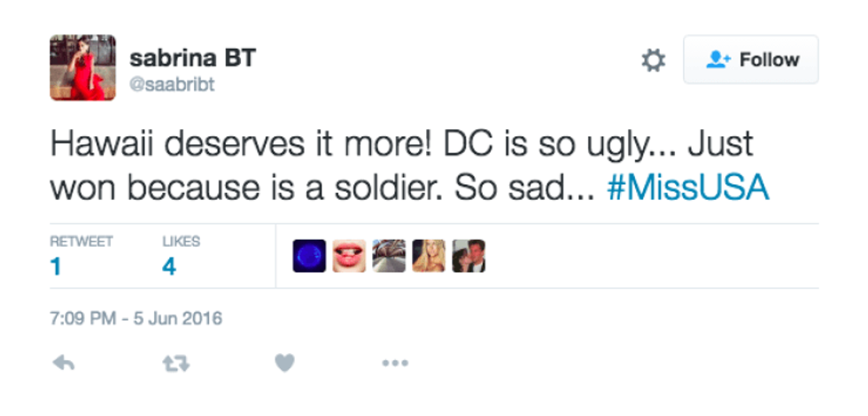The image size is (868, 416).
Task: View the retweet count showing 1
Action: tap(56, 266)
